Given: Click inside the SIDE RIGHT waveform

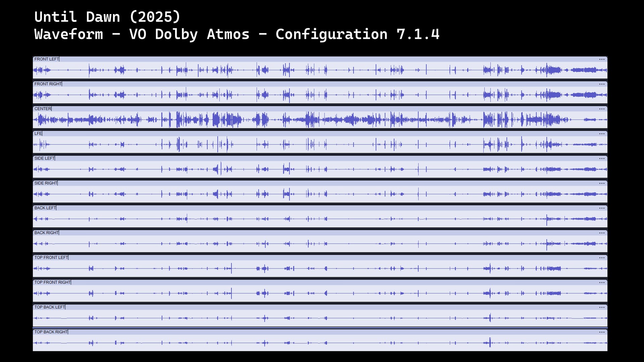Looking at the screenshot, I should (320, 194).
